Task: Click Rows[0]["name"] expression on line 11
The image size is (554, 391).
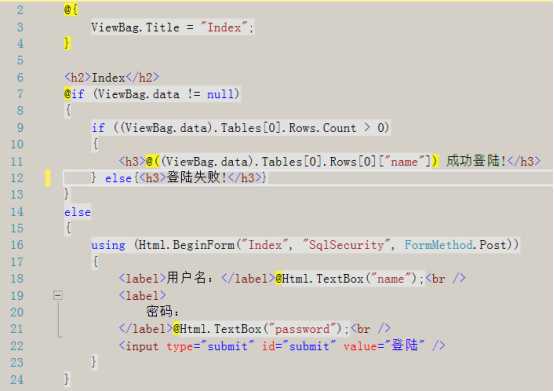Action: pos(380,162)
